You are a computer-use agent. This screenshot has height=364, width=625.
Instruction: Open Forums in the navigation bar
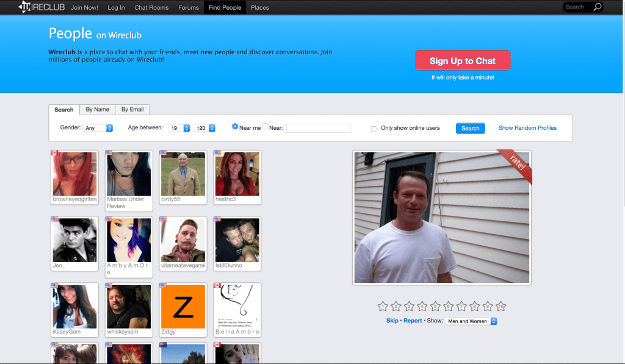[x=189, y=7]
